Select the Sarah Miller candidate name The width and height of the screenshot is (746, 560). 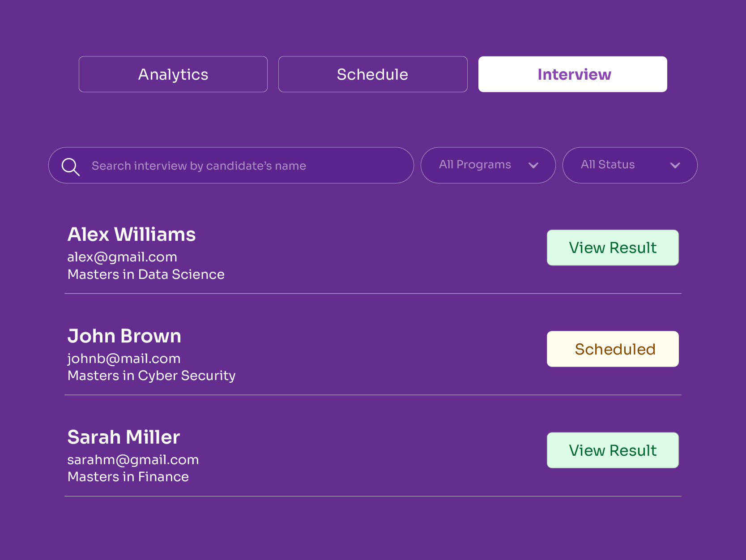(x=124, y=437)
